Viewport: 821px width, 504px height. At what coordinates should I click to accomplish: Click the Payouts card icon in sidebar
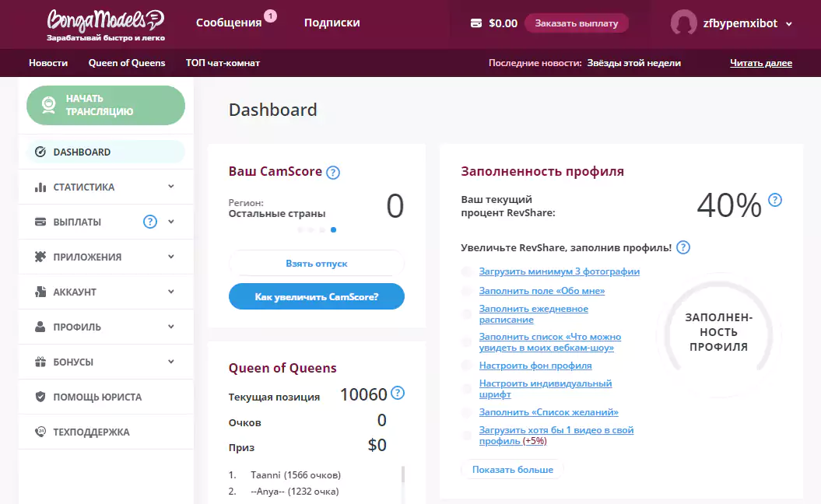40,222
